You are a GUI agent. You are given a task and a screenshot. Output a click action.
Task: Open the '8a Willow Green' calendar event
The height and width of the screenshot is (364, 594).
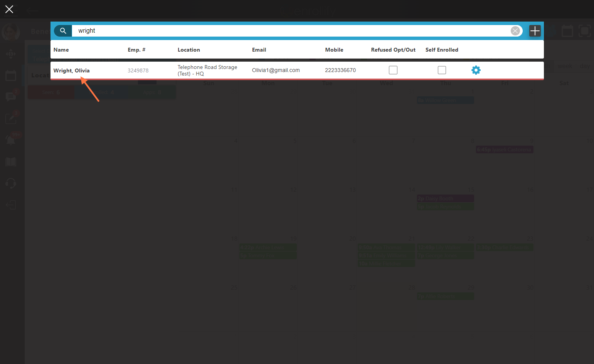(446, 100)
